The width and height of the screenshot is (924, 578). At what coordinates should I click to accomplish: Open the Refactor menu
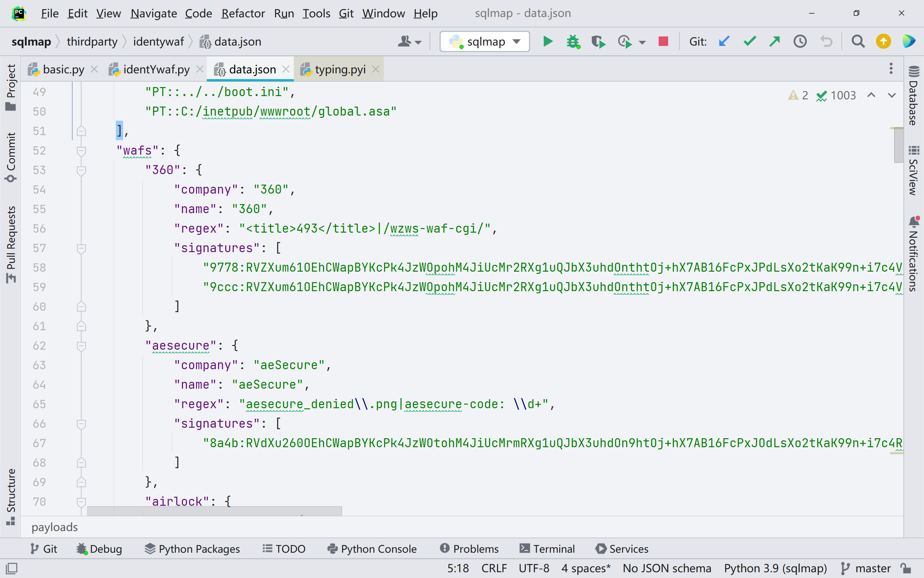pyautogui.click(x=243, y=13)
